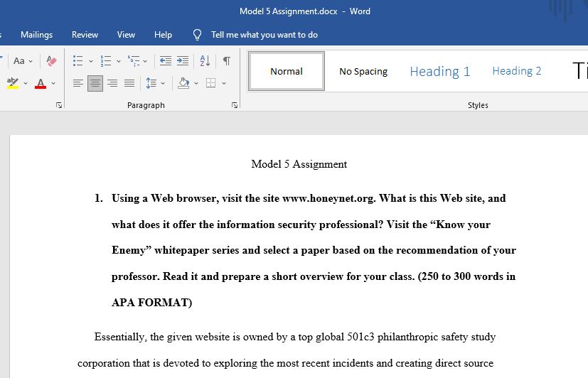The width and height of the screenshot is (588, 378).
Task: Expand numbering library dropdown arrow
Action: click(119, 61)
